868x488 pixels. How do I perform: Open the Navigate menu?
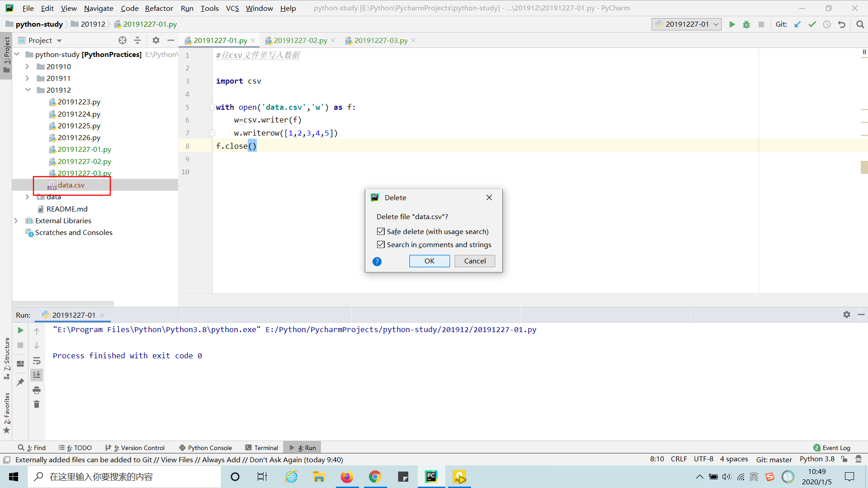coord(99,8)
